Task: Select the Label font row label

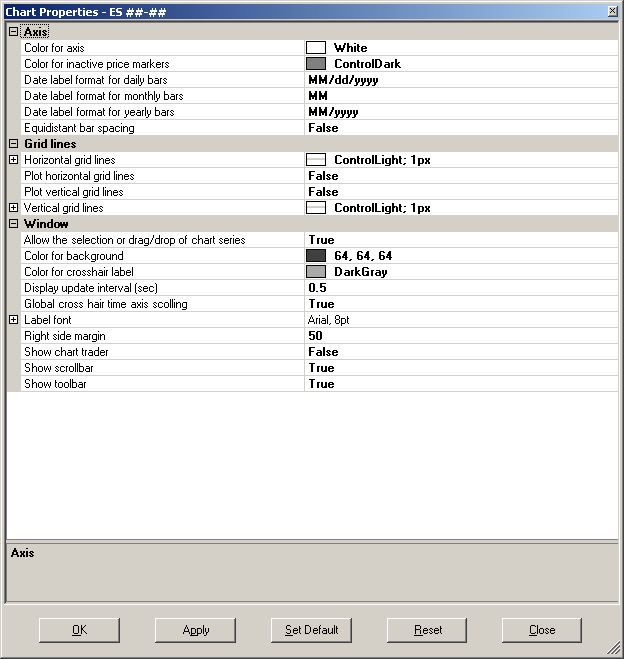Action: click(x=47, y=320)
